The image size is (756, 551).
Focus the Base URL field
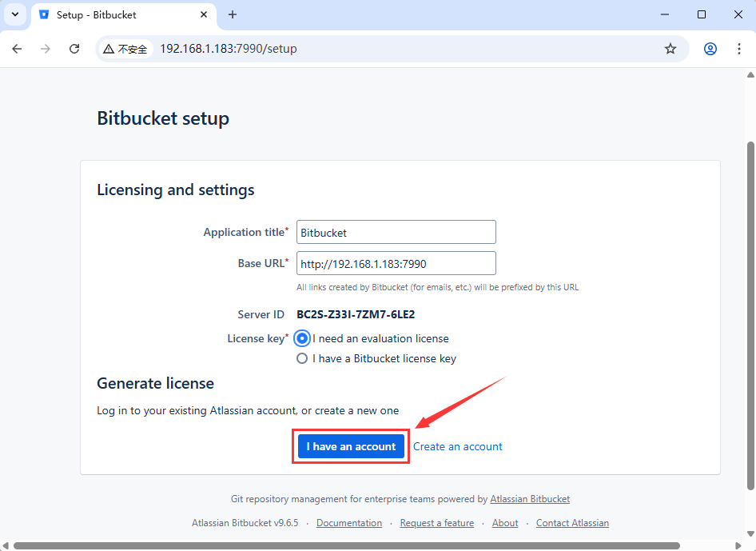tap(396, 263)
